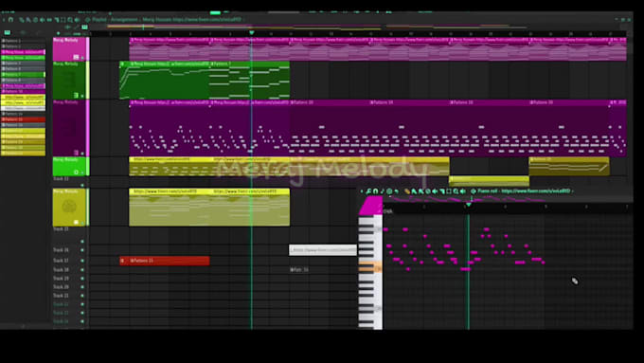644x363 pixels.
Task: Click the playlist playhead marker on the timeline
Action: coord(251,33)
